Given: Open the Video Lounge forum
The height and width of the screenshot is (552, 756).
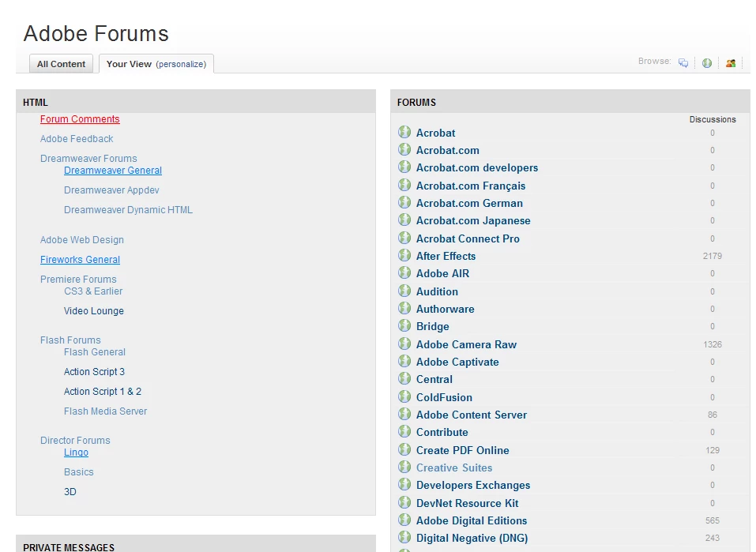Looking at the screenshot, I should (94, 311).
